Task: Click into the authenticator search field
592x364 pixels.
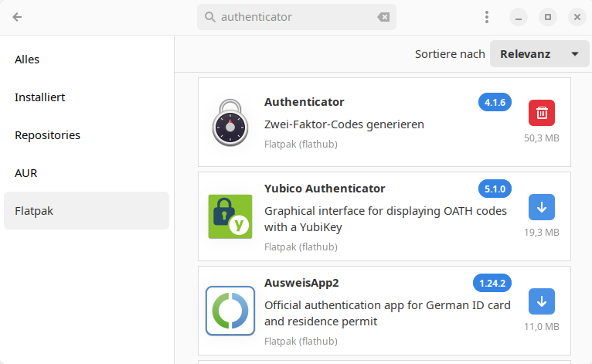Action: point(294,17)
